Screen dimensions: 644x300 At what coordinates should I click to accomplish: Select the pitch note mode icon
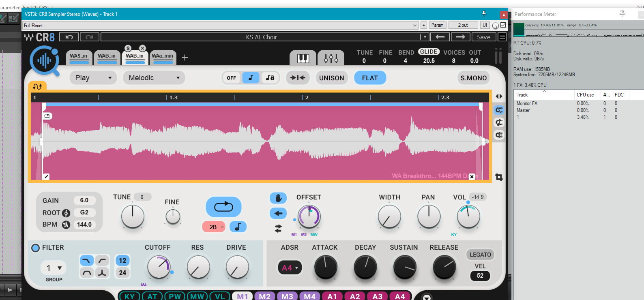(x=251, y=78)
